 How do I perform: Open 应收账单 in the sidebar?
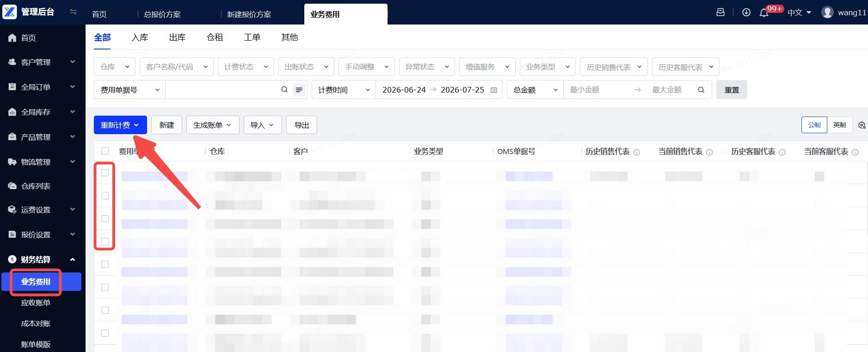[36, 303]
